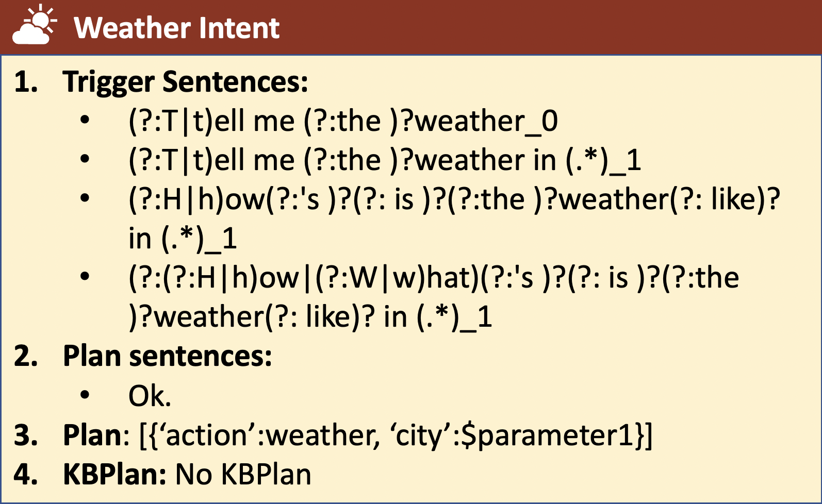Click the bullet before the first trigger sentence
Image resolution: width=822 pixels, height=504 pixels.
pos(85,121)
